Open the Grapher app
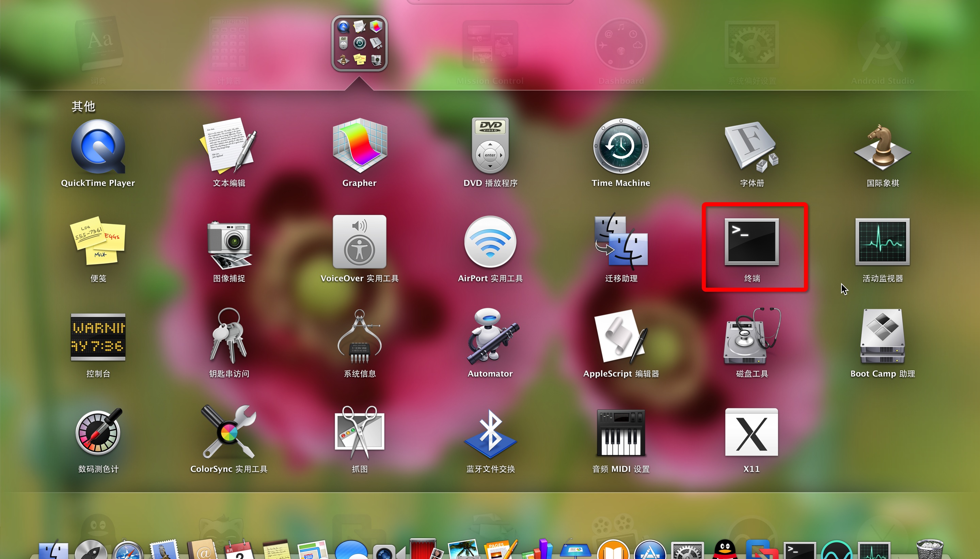 click(x=360, y=146)
